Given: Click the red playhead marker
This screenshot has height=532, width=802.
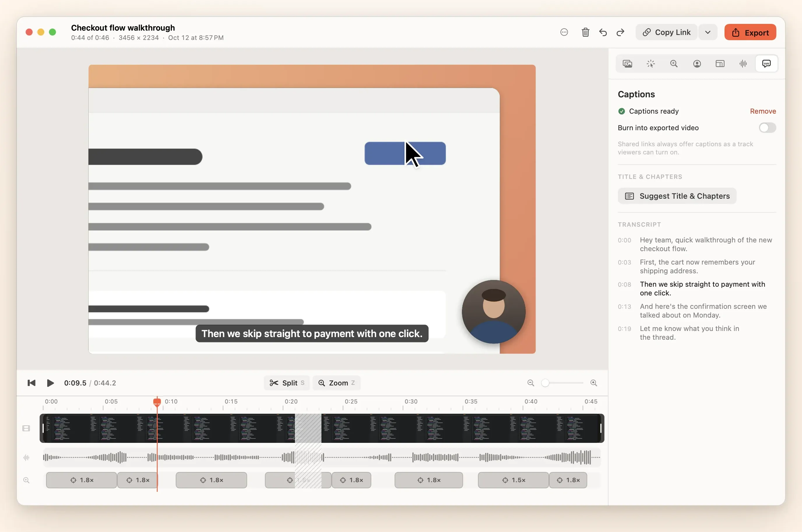Looking at the screenshot, I should 157,402.
